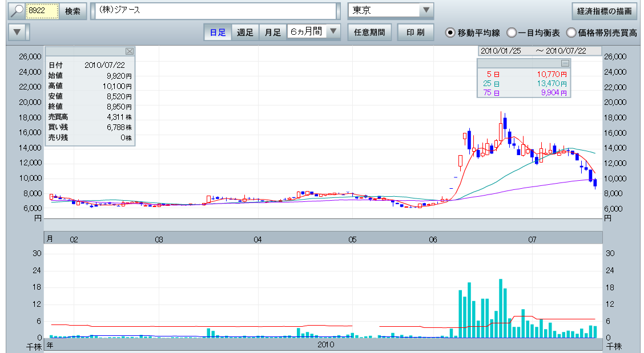Switch to 月足 monthly chart
Image resolution: width=644 pixels, height=353 pixels.
click(x=272, y=32)
